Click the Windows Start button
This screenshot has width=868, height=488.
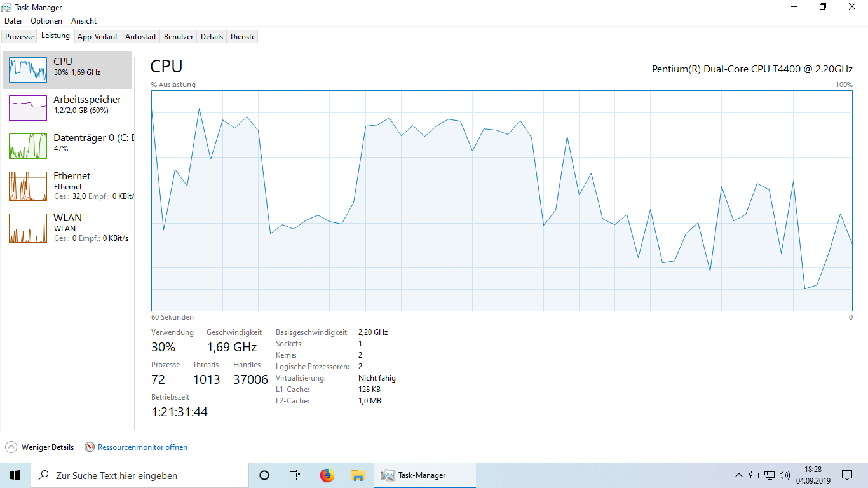tap(15, 475)
